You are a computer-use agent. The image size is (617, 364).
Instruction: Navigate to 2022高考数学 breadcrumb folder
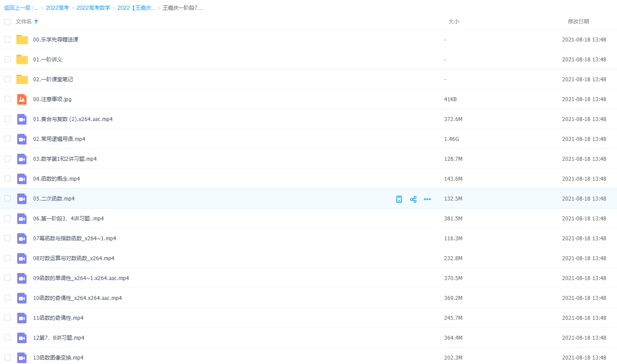tap(93, 8)
